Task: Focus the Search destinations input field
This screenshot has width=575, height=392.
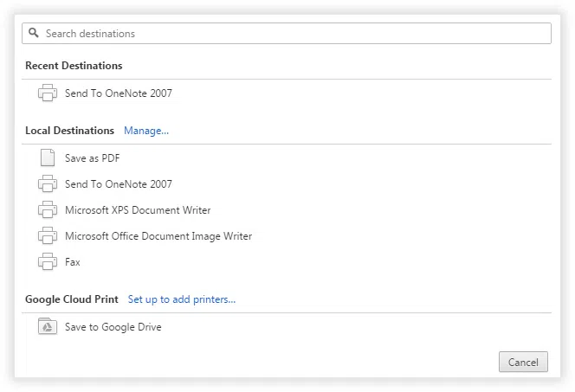Action: coord(294,33)
